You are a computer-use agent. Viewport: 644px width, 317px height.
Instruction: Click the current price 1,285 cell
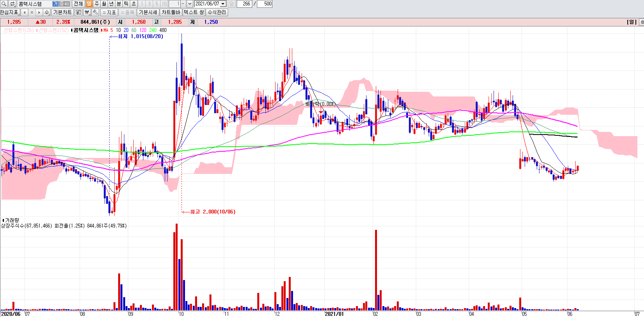[14, 22]
